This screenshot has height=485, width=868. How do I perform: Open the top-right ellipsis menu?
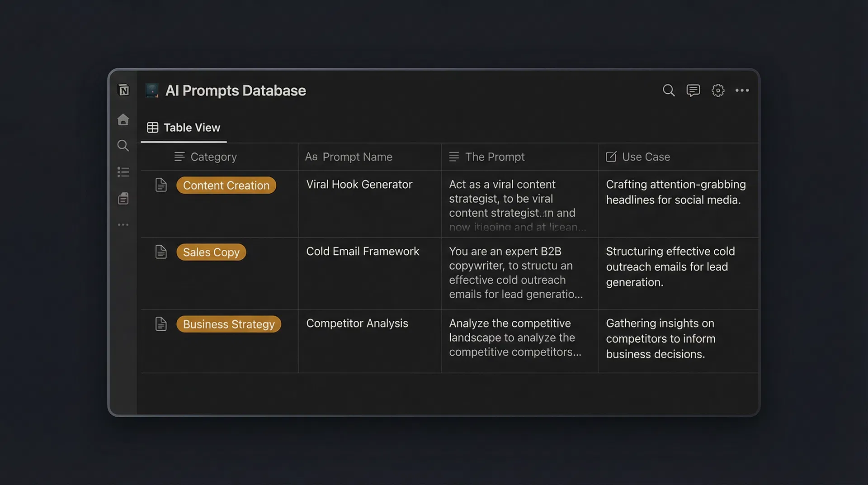pos(742,90)
